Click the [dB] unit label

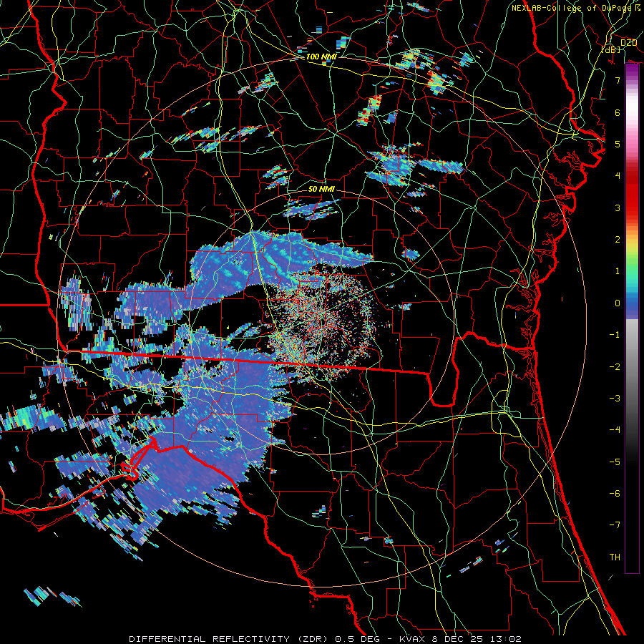point(611,49)
